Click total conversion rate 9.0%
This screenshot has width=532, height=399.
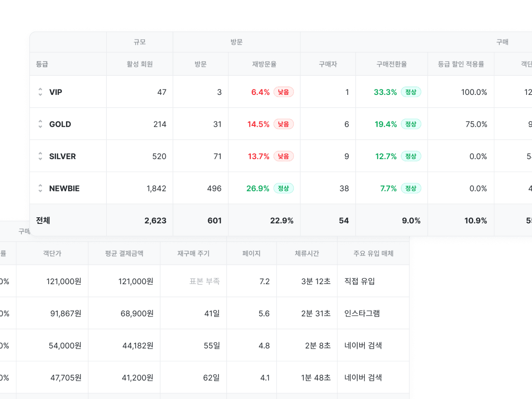pos(411,220)
